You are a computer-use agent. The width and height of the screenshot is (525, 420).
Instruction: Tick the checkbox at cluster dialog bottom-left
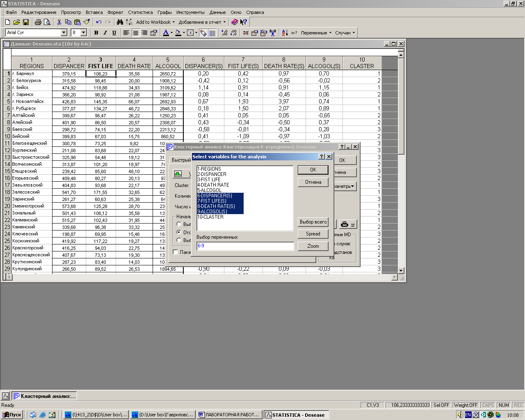tap(176, 252)
